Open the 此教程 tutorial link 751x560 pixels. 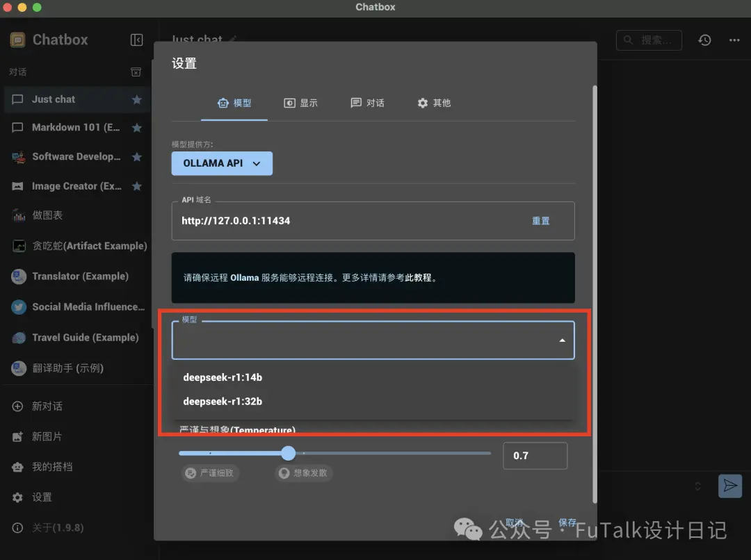[418, 278]
